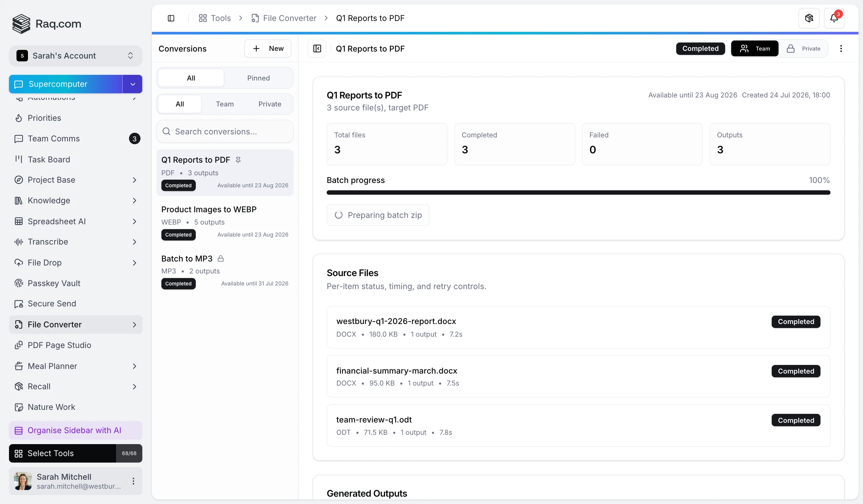863x504 pixels.
Task: Open the Recall search icon in the top bar
Action: (809, 18)
